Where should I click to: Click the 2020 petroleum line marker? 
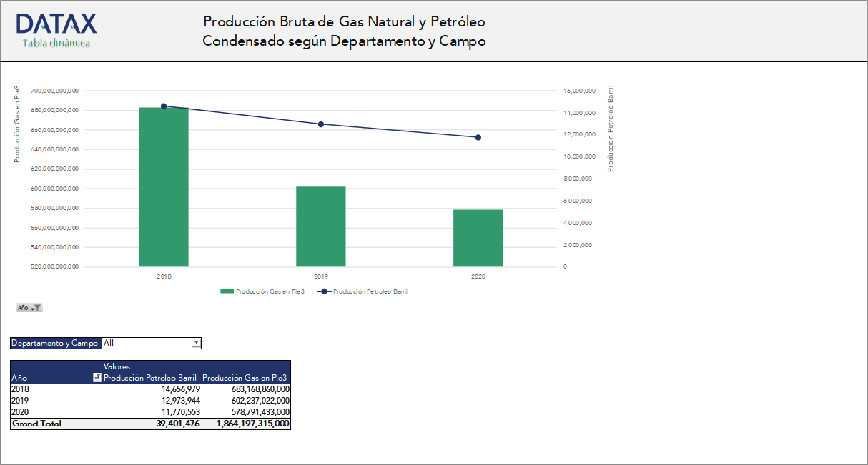tap(478, 137)
